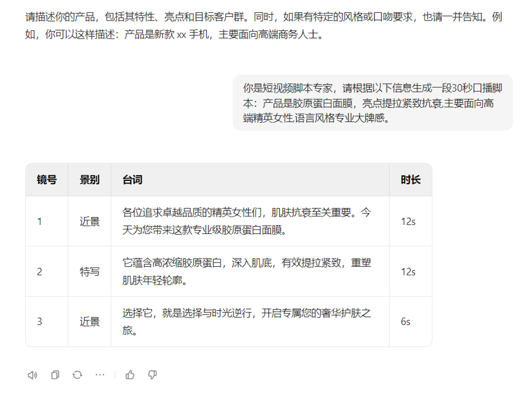Open the ellipsis more-options icon

coord(100,374)
